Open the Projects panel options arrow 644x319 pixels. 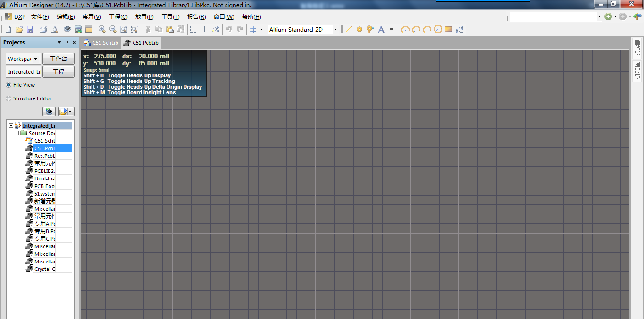[x=59, y=42]
